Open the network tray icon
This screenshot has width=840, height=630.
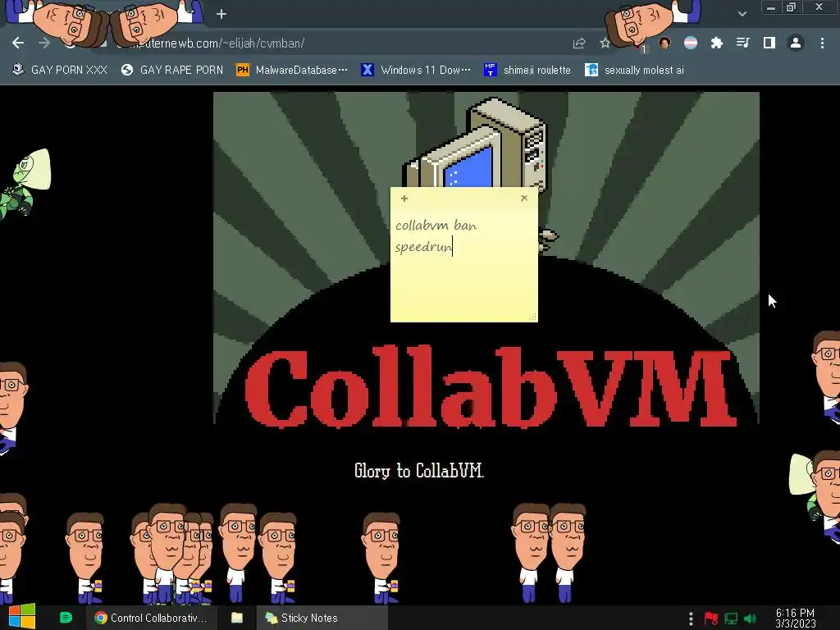click(x=731, y=619)
